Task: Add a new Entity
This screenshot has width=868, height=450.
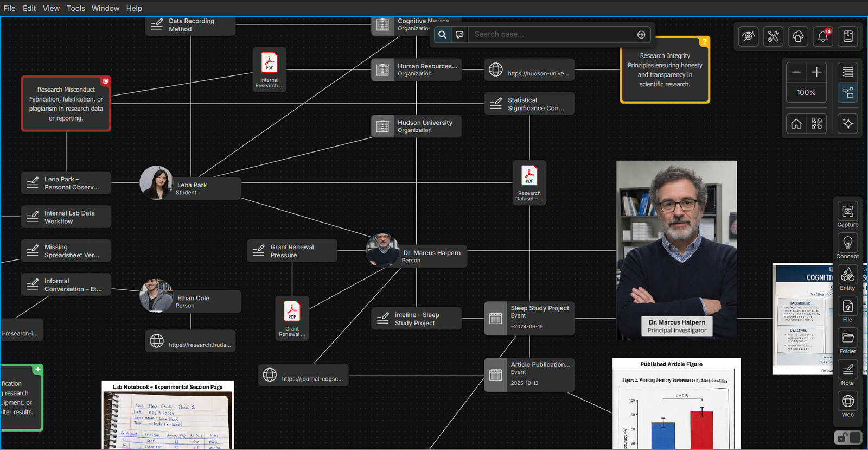Action: pos(847,278)
